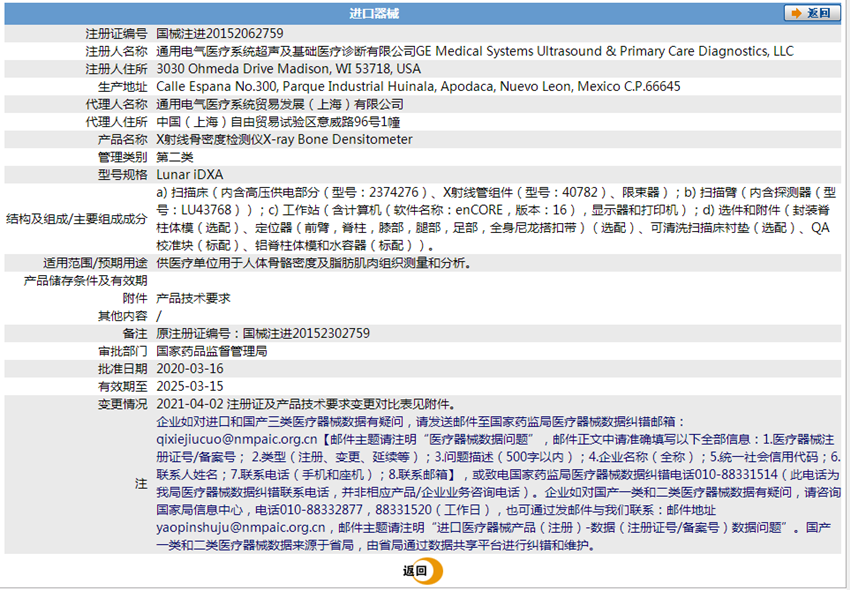Click the email yaopinshuju@nmpaic.org.cn
Screen dimensions: 850x590
(241, 527)
